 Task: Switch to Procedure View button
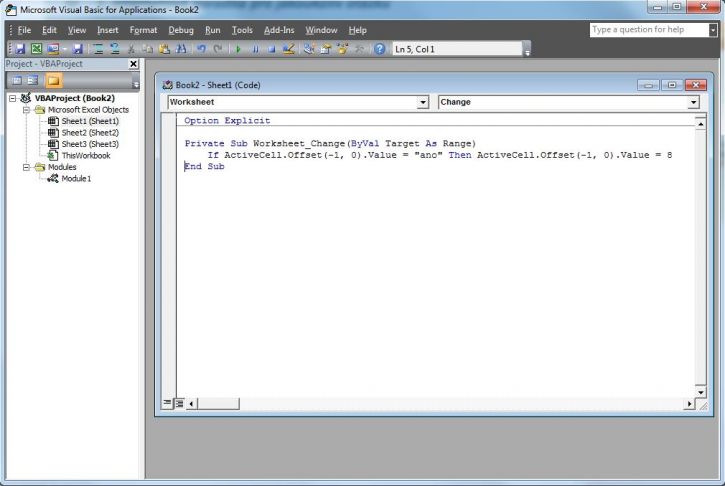point(167,403)
